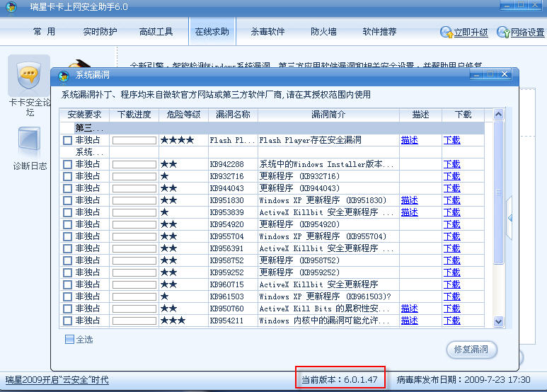Click the 网络设置 globe icon
This screenshot has height=392, width=547.
click(503, 32)
